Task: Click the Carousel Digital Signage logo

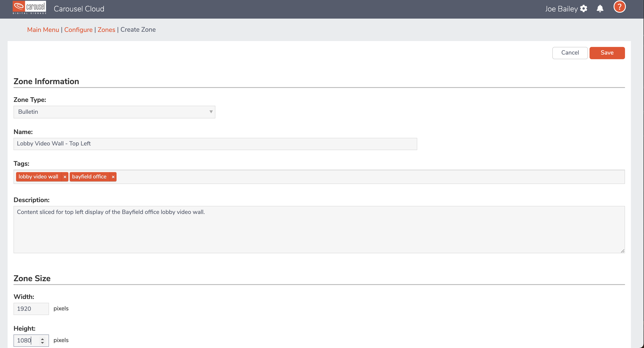Action: coord(29,8)
